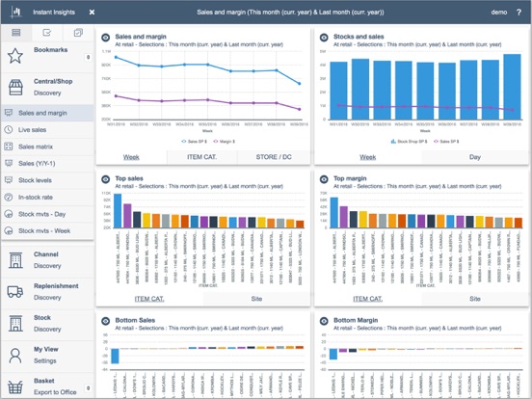532x399 pixels.
Task: Toggle eye icon on Sales and margin chart
Action: click(105, 38)
